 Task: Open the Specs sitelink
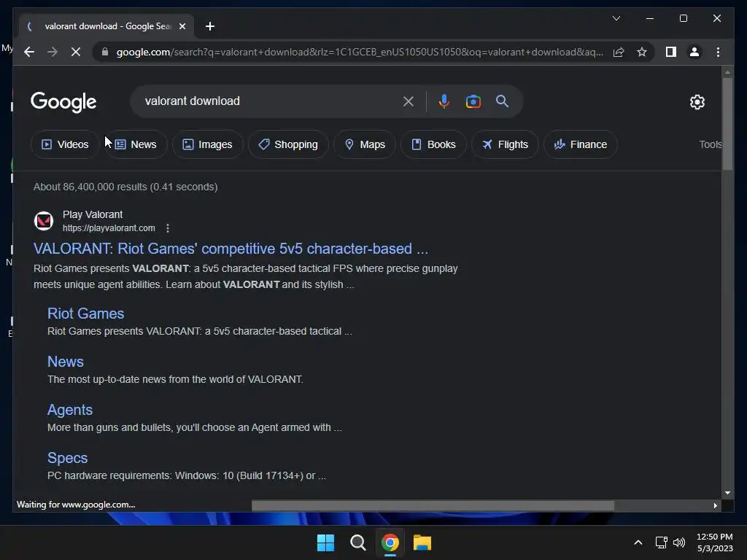67,458
